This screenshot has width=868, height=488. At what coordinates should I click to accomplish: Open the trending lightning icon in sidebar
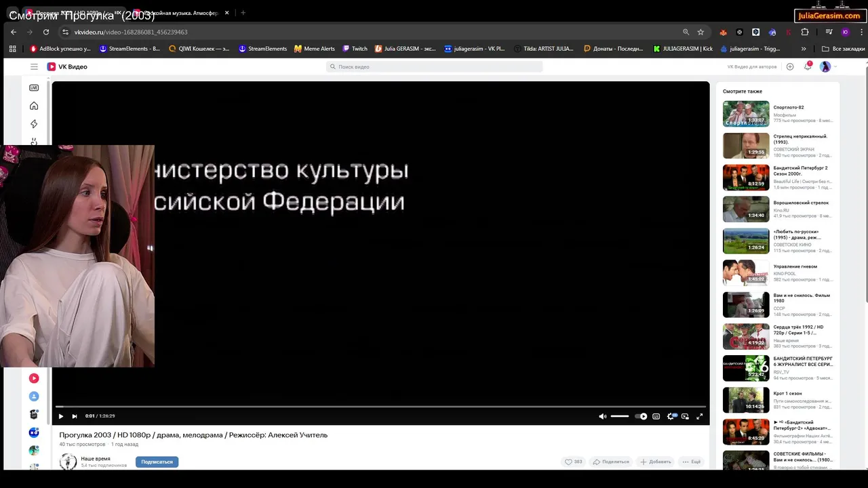click(34, 124)
